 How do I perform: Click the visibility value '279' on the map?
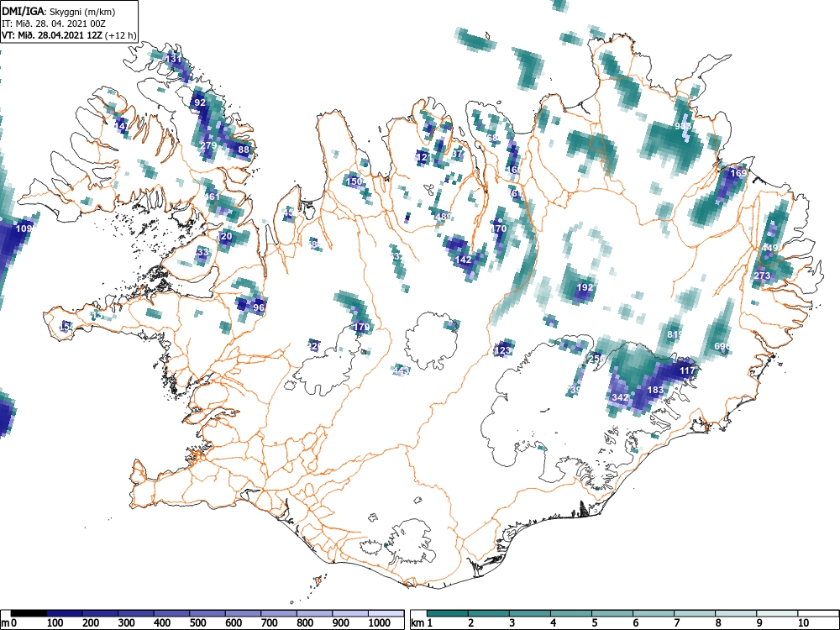[x=207, y=145]
